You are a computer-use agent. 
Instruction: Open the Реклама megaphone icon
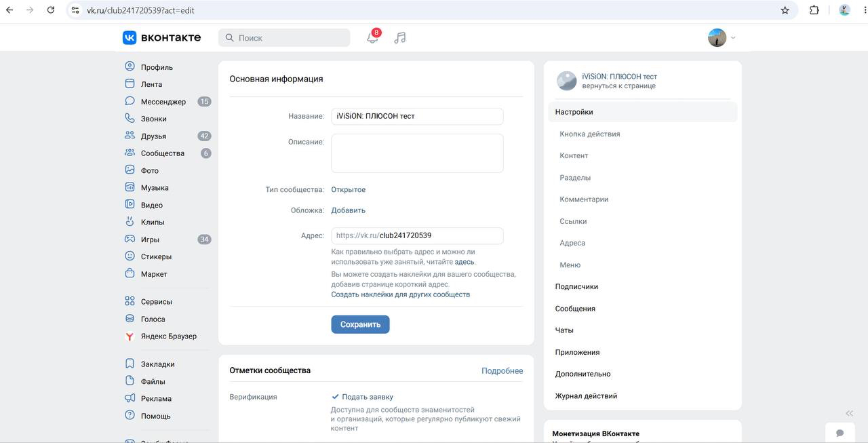coord(130,398)
